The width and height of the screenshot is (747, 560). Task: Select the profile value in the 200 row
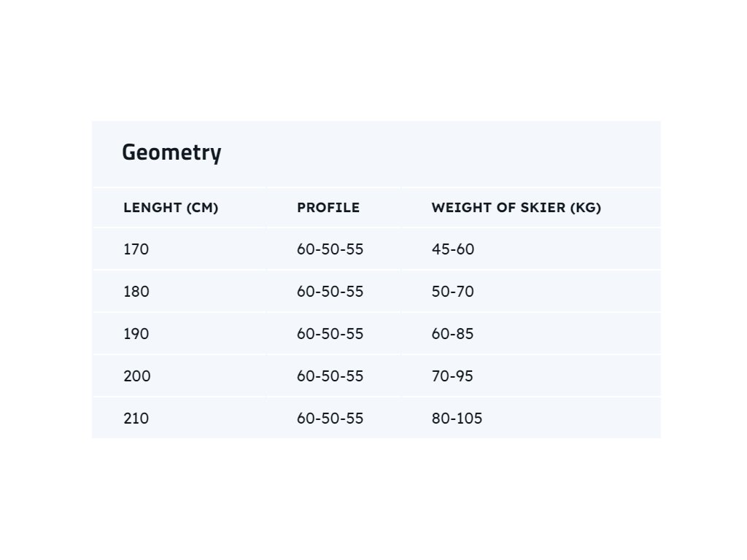pos(330,376)
